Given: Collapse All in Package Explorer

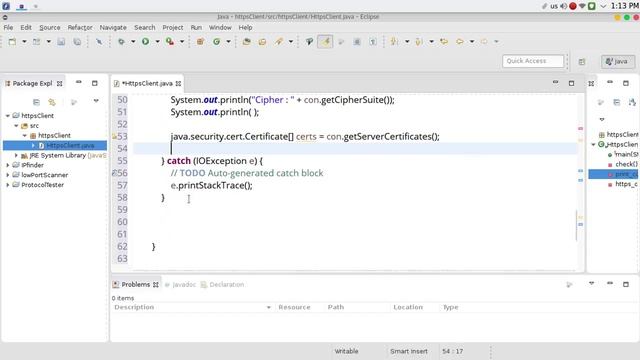Looking at the screenshot, I should pyautogui.click(x=36, y=102).
